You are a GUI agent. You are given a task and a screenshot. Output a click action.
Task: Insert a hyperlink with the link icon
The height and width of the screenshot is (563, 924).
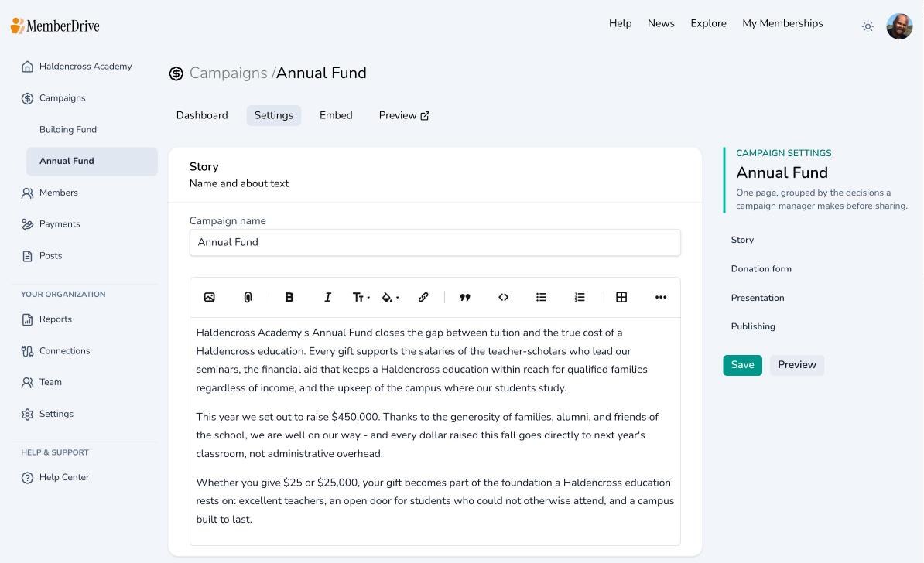point(423,298)
